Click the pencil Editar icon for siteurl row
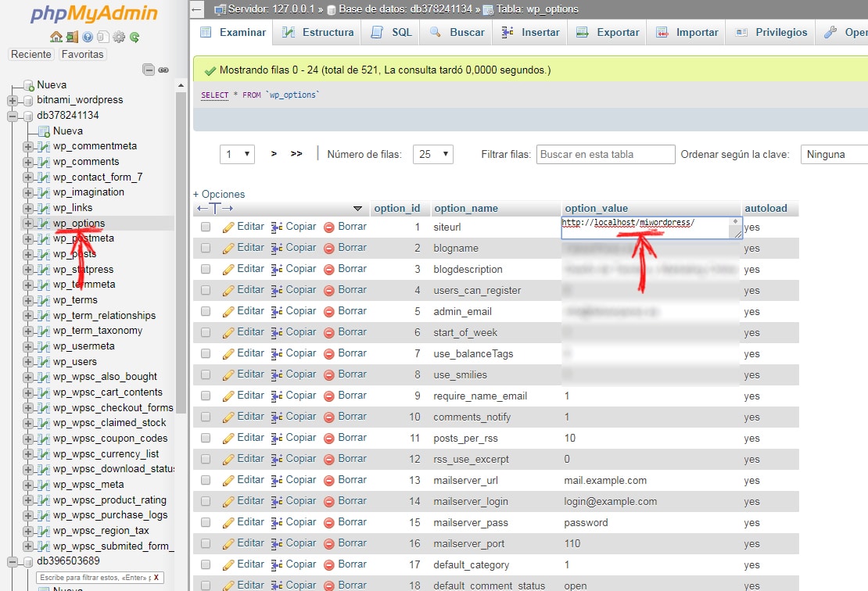This screenshot has height=591, width=868. pos(228,227)
